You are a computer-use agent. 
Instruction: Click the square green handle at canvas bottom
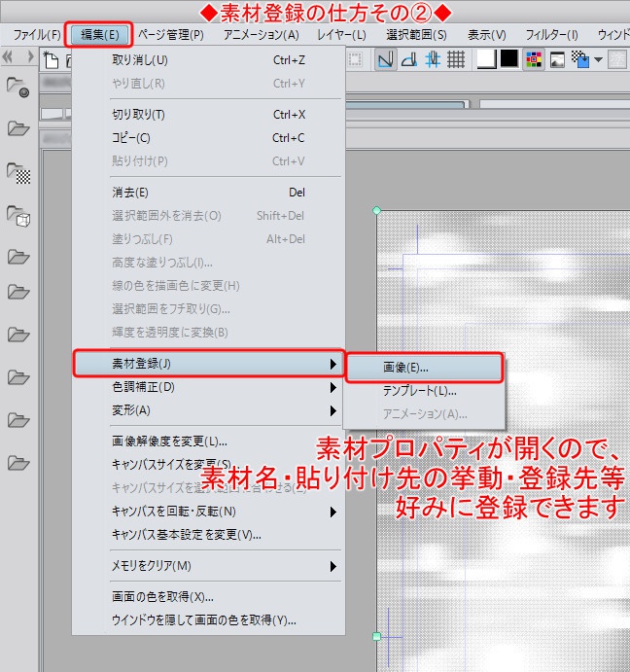[x=376, y=636]
